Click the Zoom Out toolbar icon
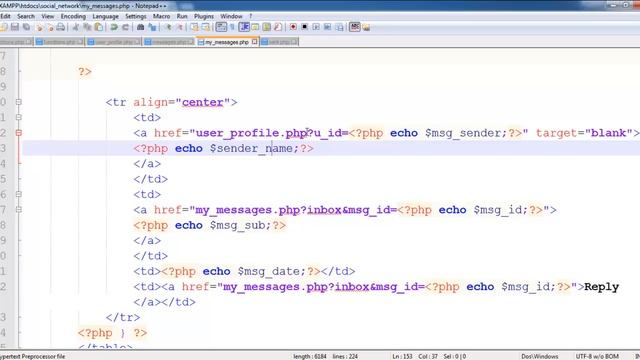The width and height of the screenshot is (640, 360). [x=179, y=27]
